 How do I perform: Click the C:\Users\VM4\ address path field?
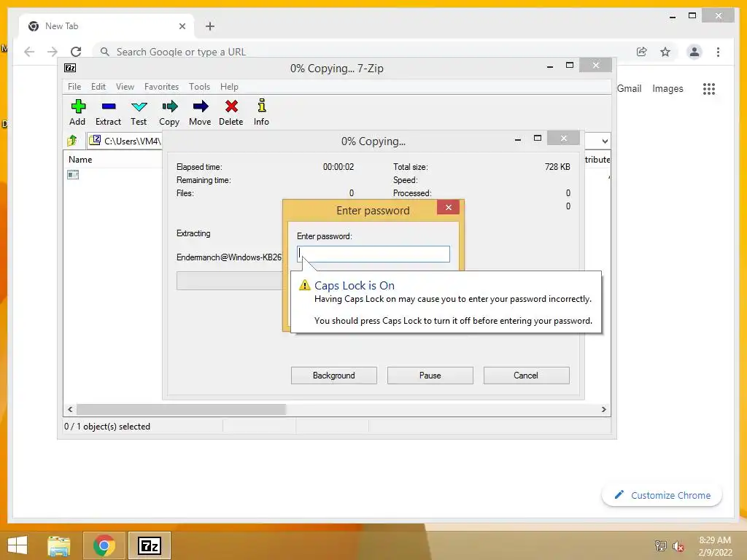point(125,141)
